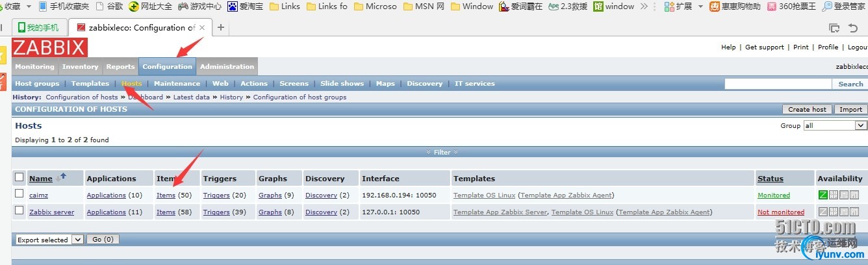
Task: Click the Monitored status link for caimz
Action: (774, 195)
